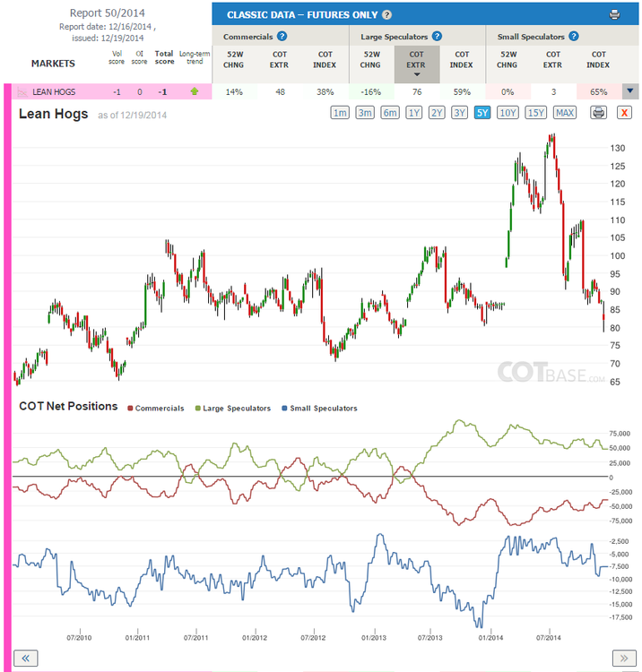Select the 1m chart range
Screen dimensions: 642x672
340,113
